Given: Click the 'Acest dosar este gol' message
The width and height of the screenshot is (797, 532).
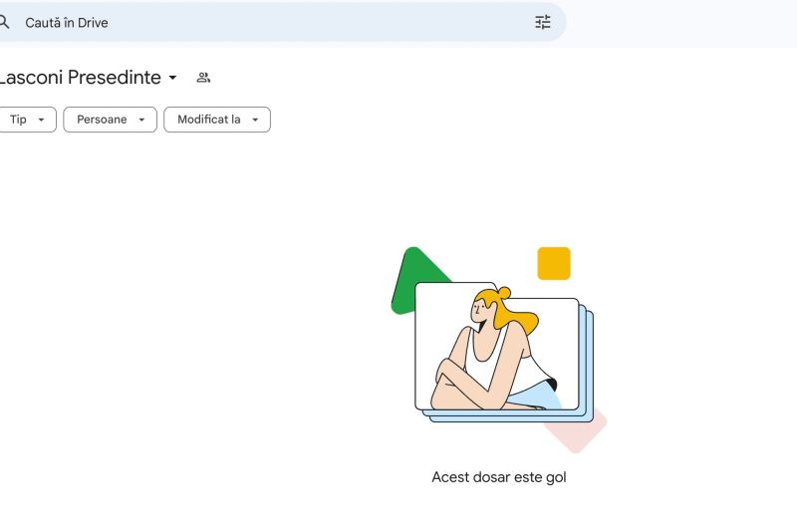Looking at the screenshot, I should click(499, 477).
